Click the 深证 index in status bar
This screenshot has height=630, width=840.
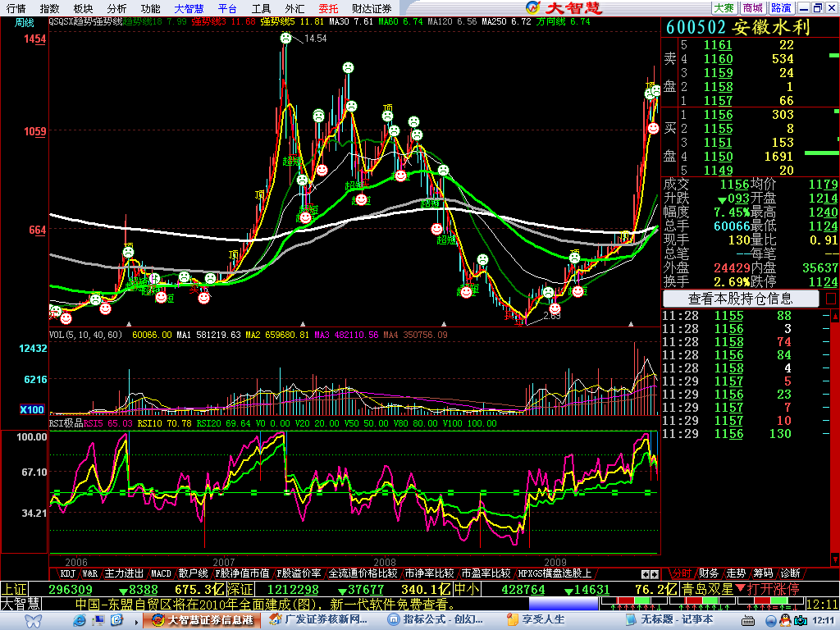(240, 589)
